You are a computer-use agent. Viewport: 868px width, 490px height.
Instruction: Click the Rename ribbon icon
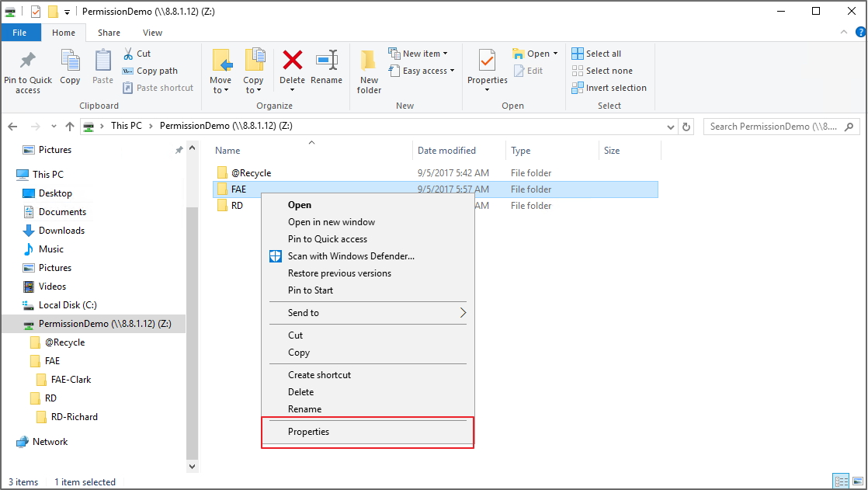click(x=327, y=60)
